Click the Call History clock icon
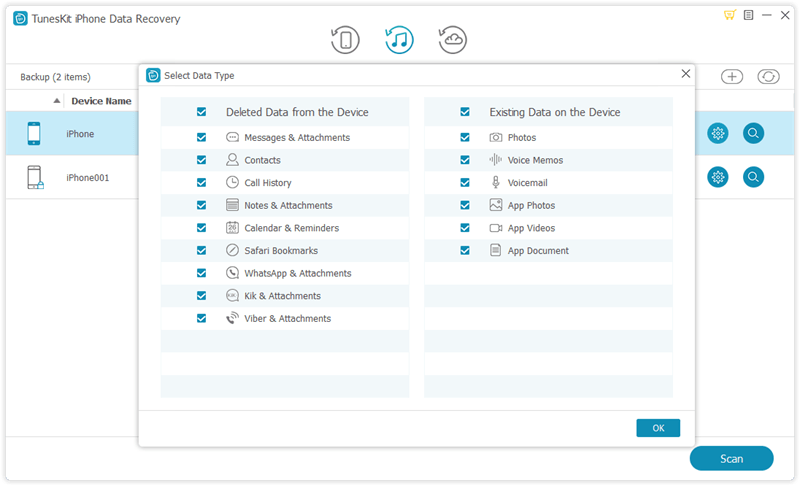Screen dimensions: 800x486 (x=232, y=182)
